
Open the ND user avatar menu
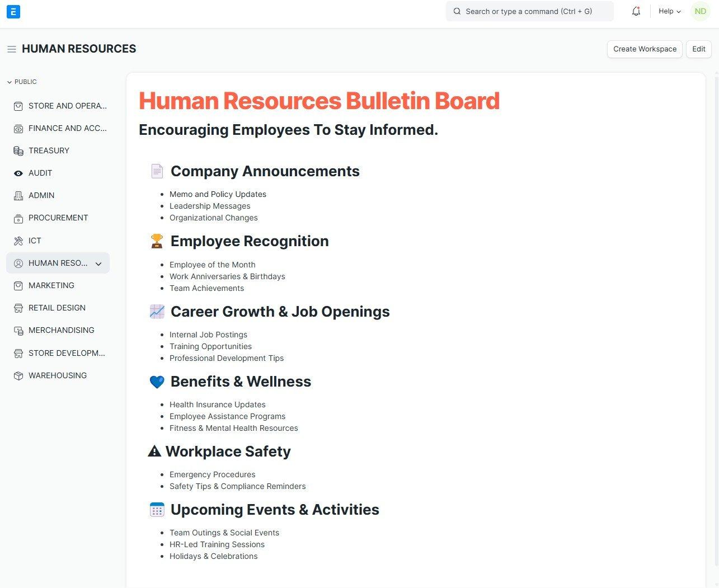click(x=700, y=11)
